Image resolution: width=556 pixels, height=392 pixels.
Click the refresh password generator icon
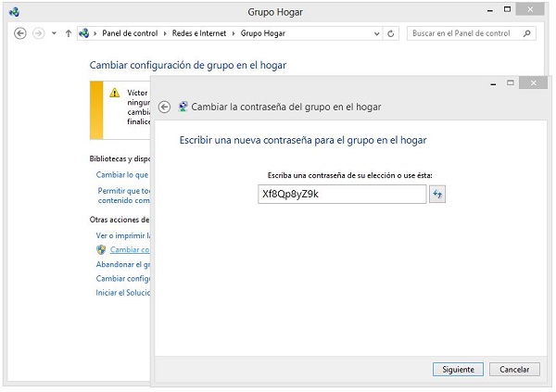[x=437, y=194]
